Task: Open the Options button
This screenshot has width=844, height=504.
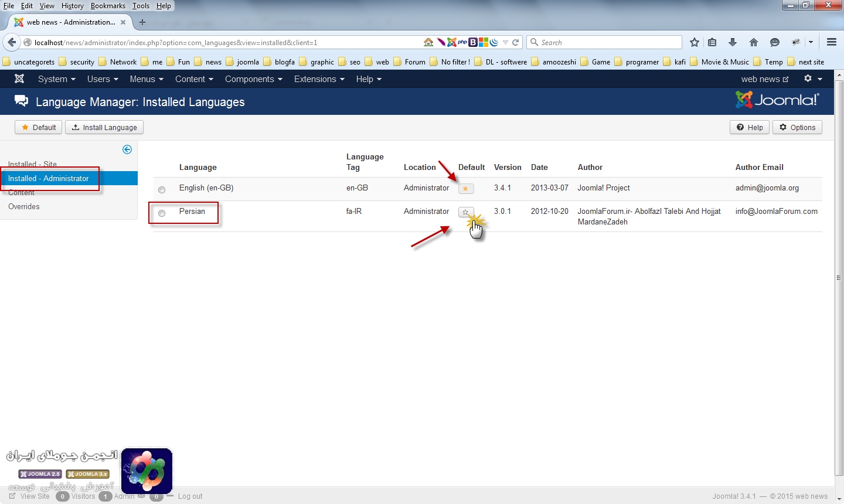Action: click(x=797, y=127)
